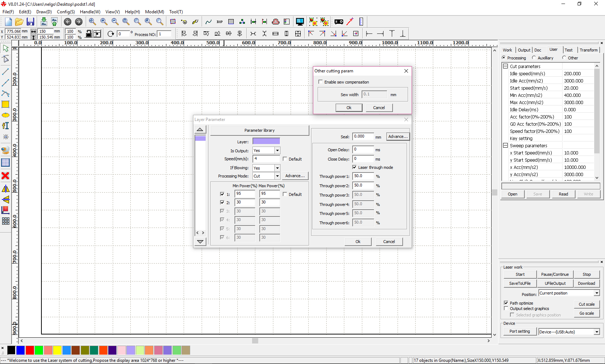Click Cancel in Layer Parameter dialog
The height and width of the screenshot is (364, 605).
[x=389, y=242]
